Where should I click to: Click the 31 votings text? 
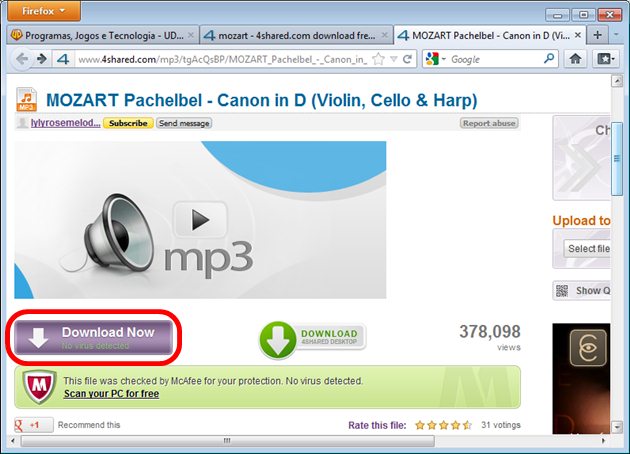click(501, 425)
